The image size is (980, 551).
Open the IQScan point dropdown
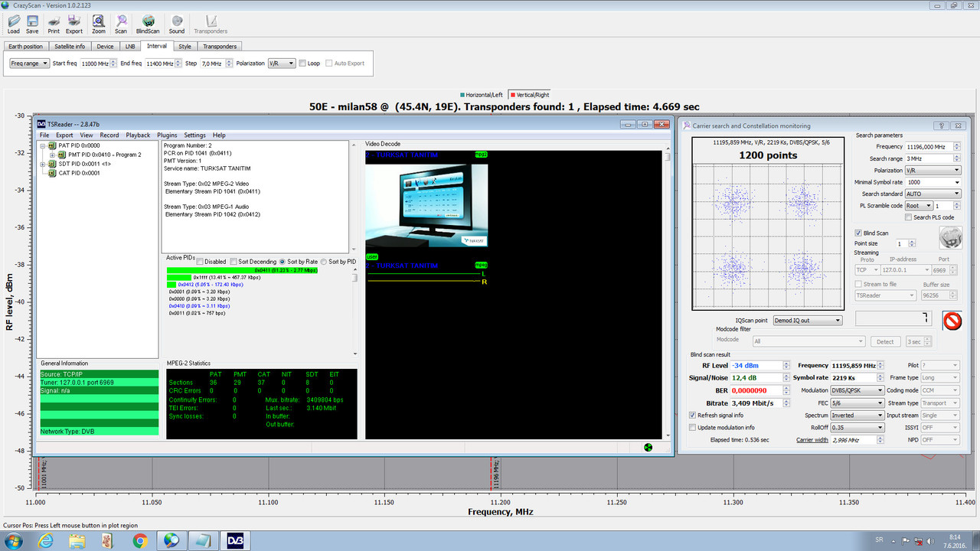click(807, 320)
